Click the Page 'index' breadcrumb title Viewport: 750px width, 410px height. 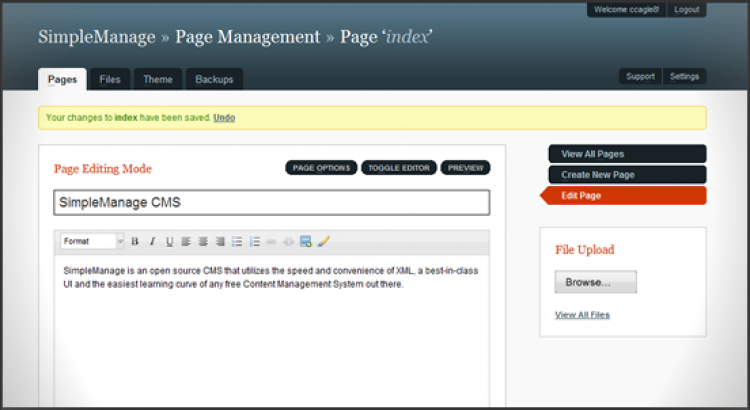click(x=386, y=37)
